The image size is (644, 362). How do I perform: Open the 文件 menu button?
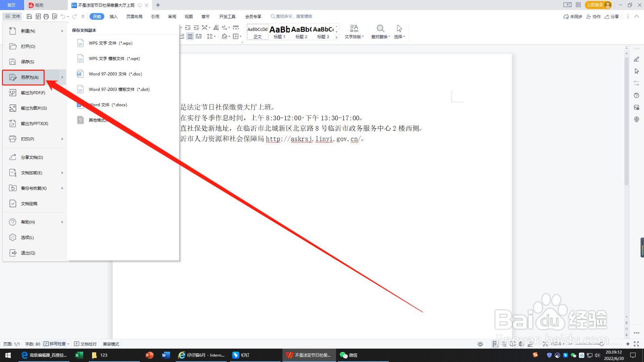(12, 16)
